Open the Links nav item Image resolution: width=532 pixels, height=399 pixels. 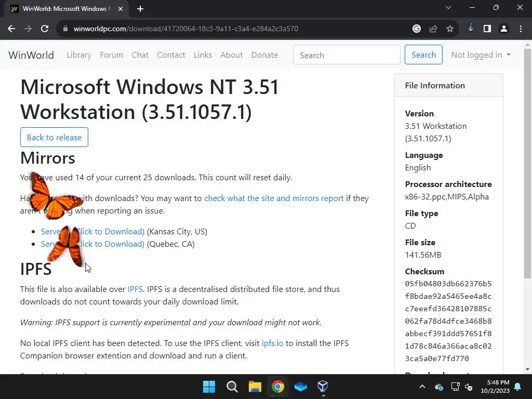coord(203,55)
